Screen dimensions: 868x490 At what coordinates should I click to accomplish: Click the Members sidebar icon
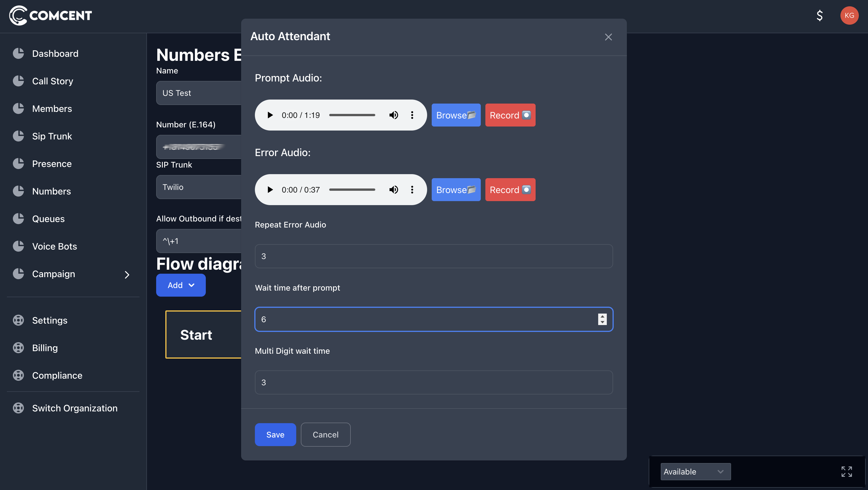pyautogui.click(x=19, y=108)
